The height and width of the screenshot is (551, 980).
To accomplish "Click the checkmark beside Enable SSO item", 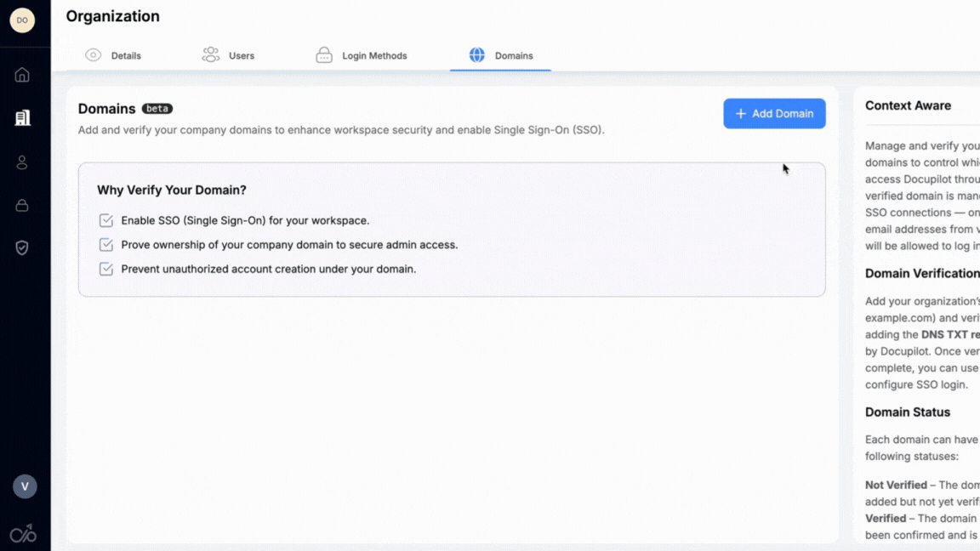I will click(x=106, y=221).
